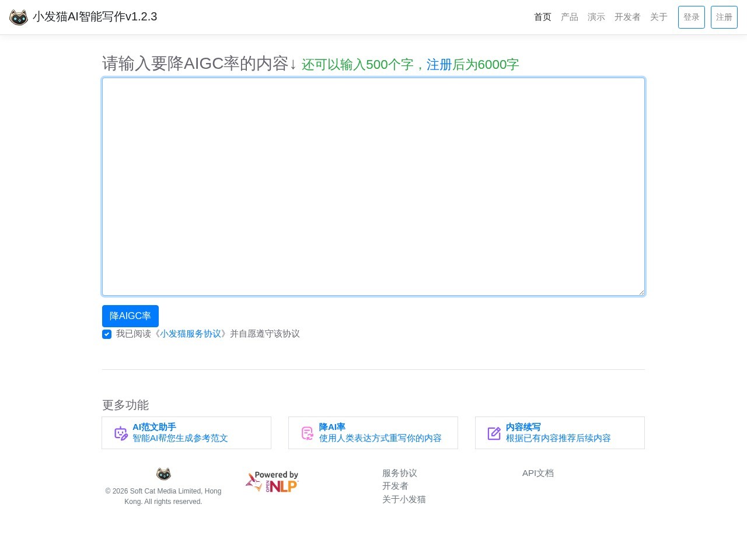Click 根据已有内容推荐后续内容 description text
The height and width of the screenshot is (560, 747).
(558, 438)
